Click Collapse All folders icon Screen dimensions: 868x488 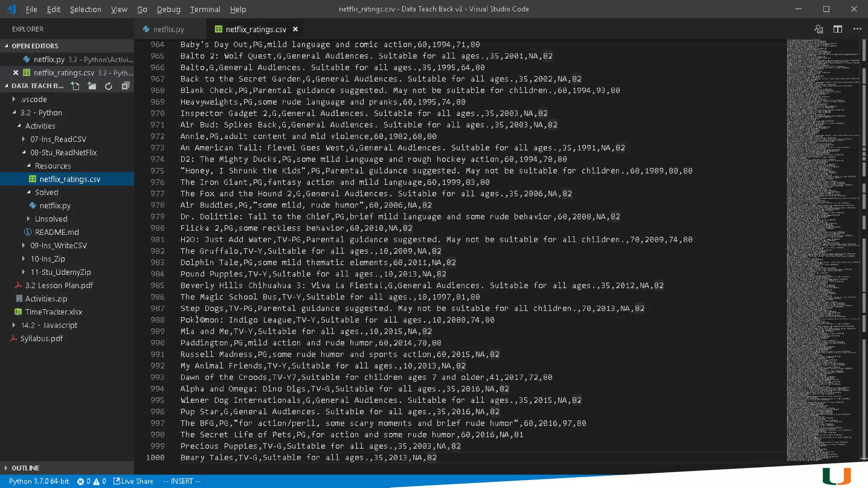click(125, 86)
